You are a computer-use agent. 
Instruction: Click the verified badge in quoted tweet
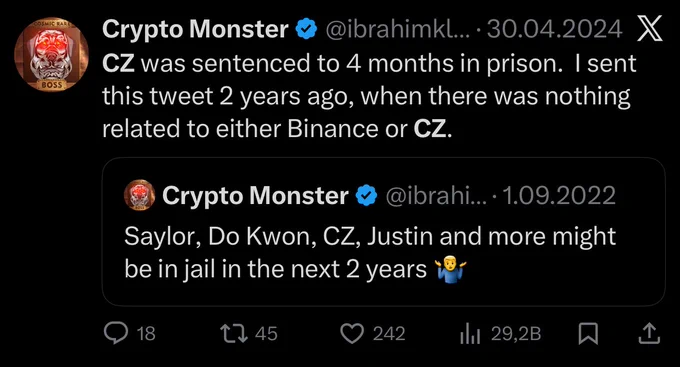coord(366,196)
